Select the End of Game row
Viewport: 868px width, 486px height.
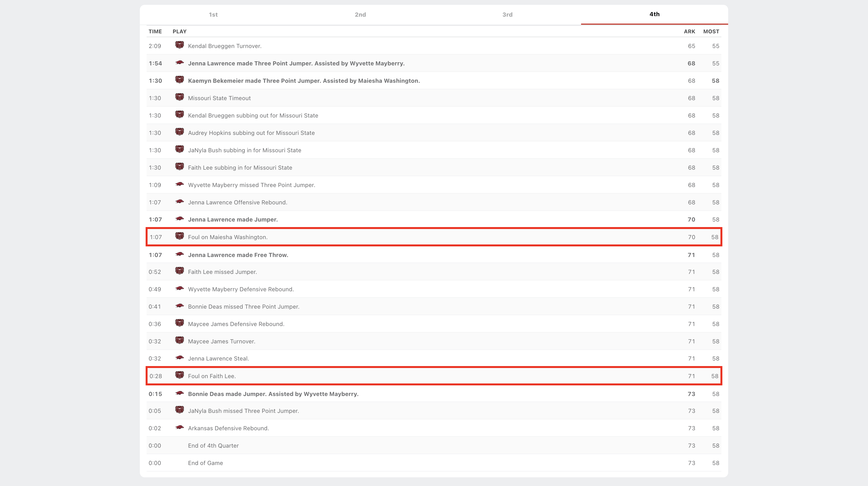(x=205, y=463)
